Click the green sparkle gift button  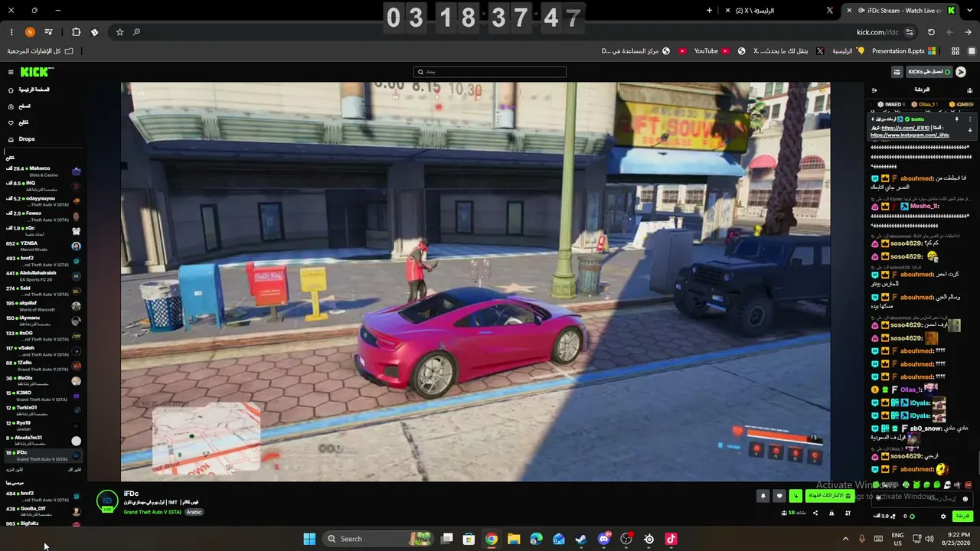pyautogui.click(x=795, y=496)
